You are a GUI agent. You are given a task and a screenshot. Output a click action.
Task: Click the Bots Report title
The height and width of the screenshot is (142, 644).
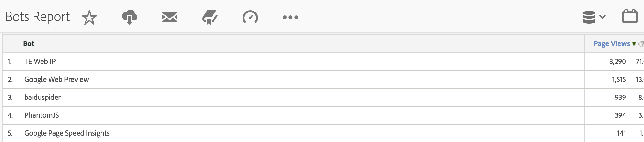pyautogui.click(x=37, y=17)
